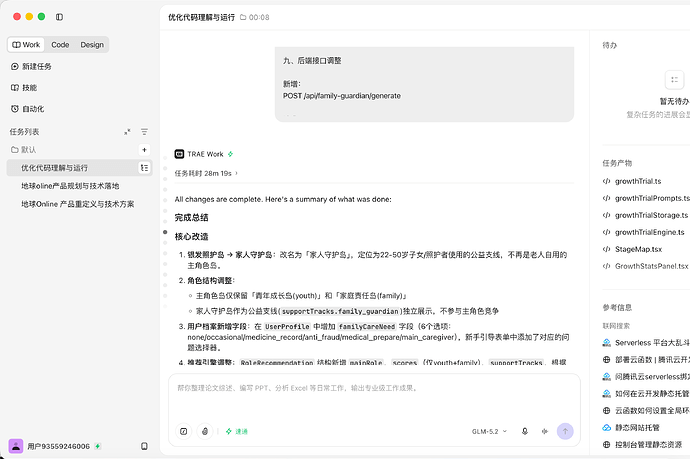Toggle collapse-all icon in 任务列表 header
The width and height of the screenshot is (690, 459).
[x=127, y=132]
